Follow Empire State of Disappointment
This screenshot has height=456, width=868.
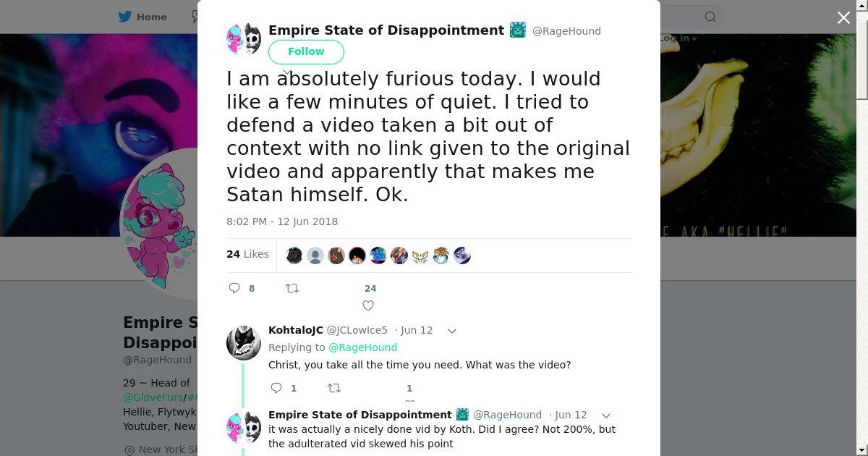306,51
